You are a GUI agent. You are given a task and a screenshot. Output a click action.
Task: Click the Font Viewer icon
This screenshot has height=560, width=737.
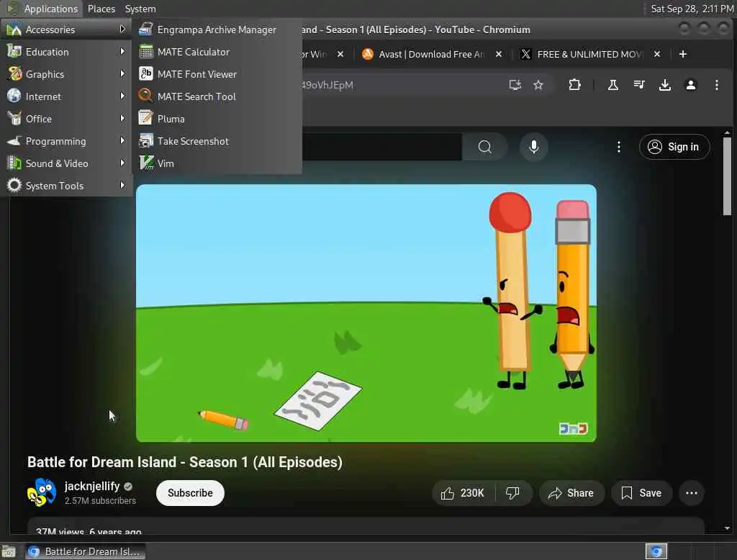[x=145, y=74]
